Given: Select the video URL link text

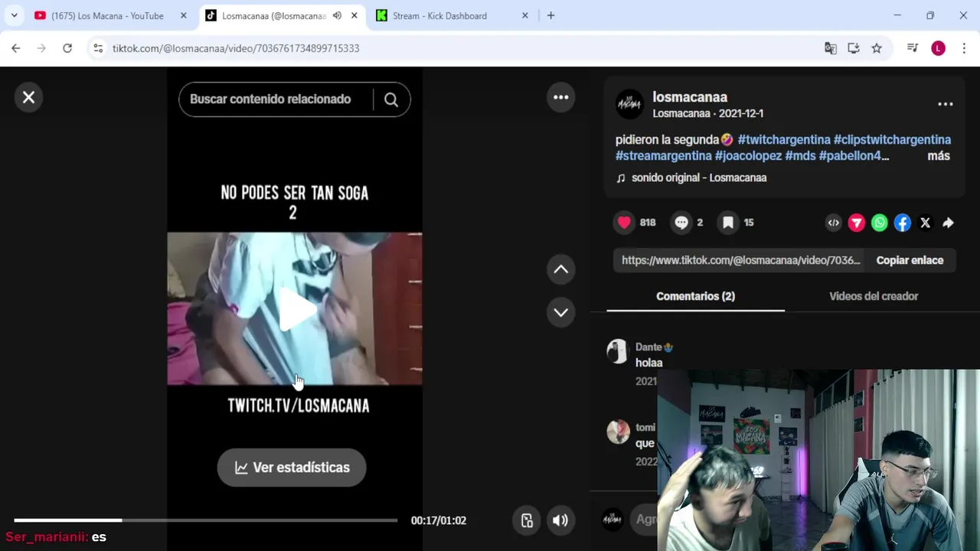Looking at the screenshot, I should pos(740,260).
